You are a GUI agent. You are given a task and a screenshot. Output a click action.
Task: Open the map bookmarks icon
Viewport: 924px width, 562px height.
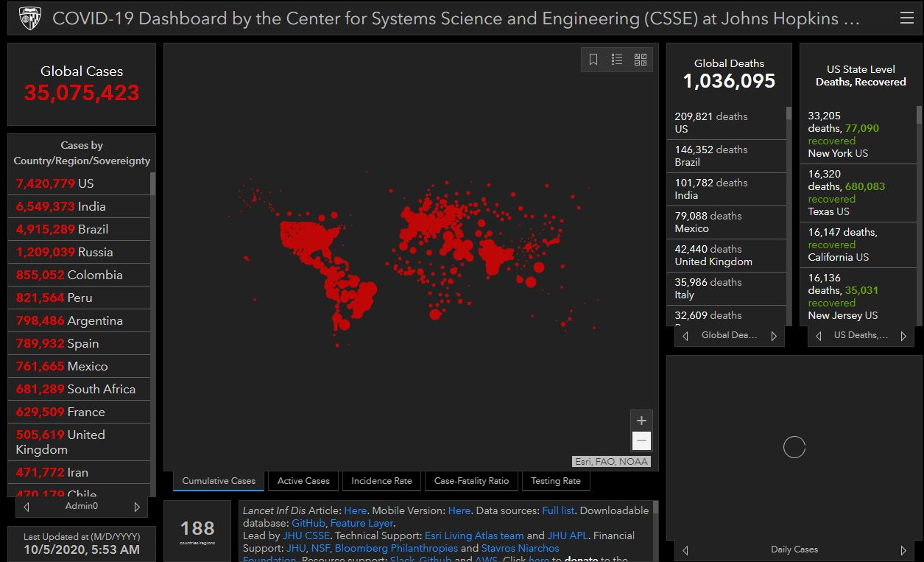(593, 60)
